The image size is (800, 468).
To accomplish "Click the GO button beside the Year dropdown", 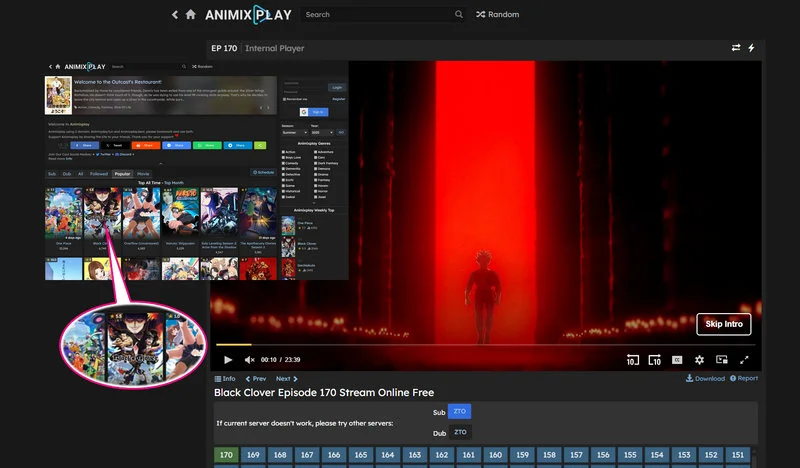I will coord(341,133).
